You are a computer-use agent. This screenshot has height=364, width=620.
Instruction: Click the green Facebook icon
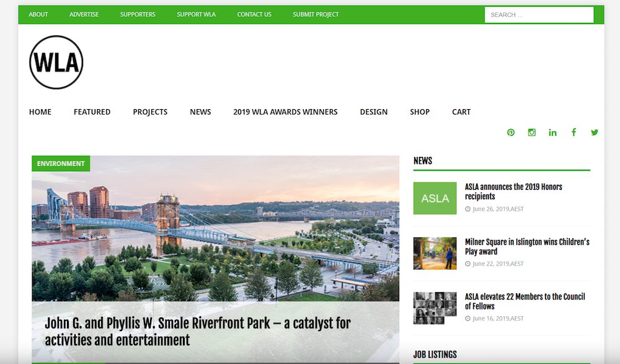coord(573,132)
